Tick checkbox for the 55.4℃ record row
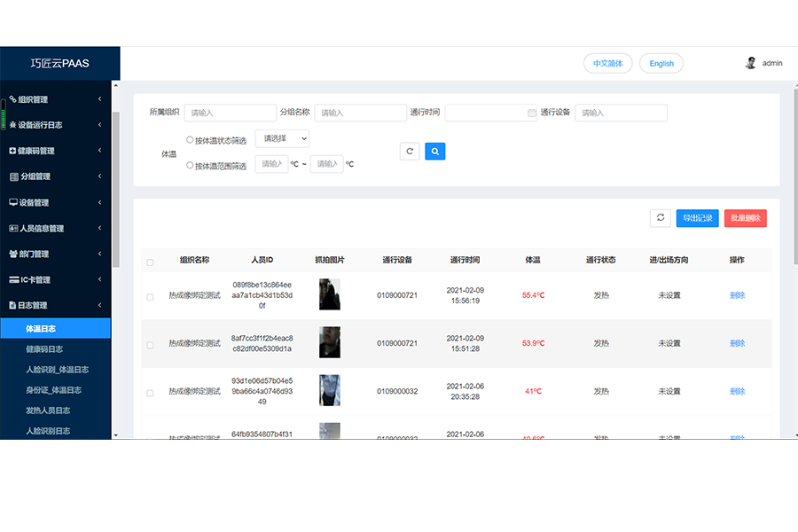The width and height of the screenshot is (798, 532). click(150, 297)
